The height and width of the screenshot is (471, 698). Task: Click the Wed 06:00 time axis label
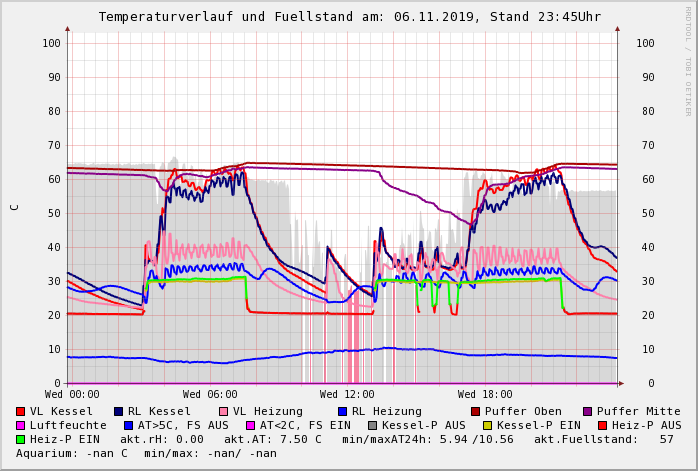pyautogui.click(x=210, y=395)
